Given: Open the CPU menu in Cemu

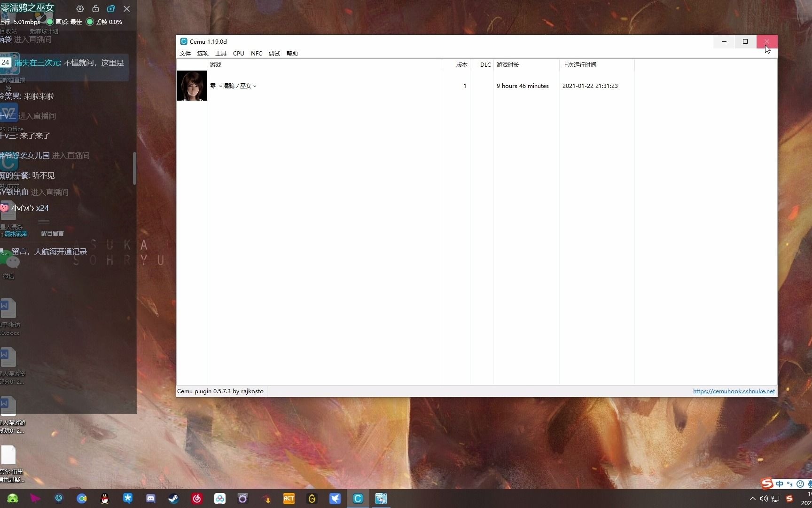Looking at the screenshot, I should point(238,53).
